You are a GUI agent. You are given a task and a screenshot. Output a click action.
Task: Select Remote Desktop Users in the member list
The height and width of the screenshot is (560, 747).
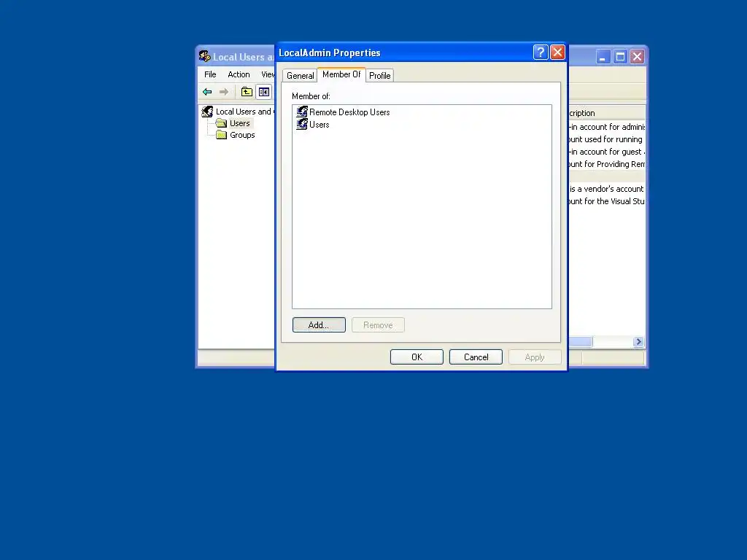click(349, 112)
